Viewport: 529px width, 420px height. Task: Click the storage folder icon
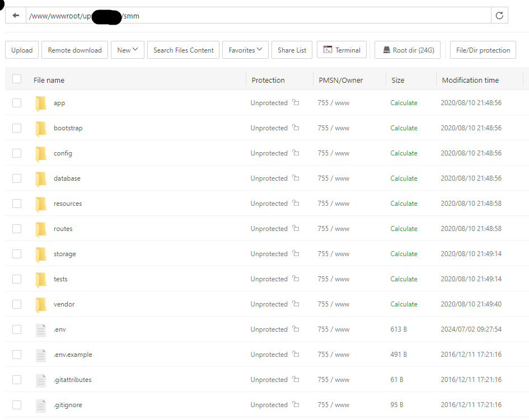[x=41, y=254]
